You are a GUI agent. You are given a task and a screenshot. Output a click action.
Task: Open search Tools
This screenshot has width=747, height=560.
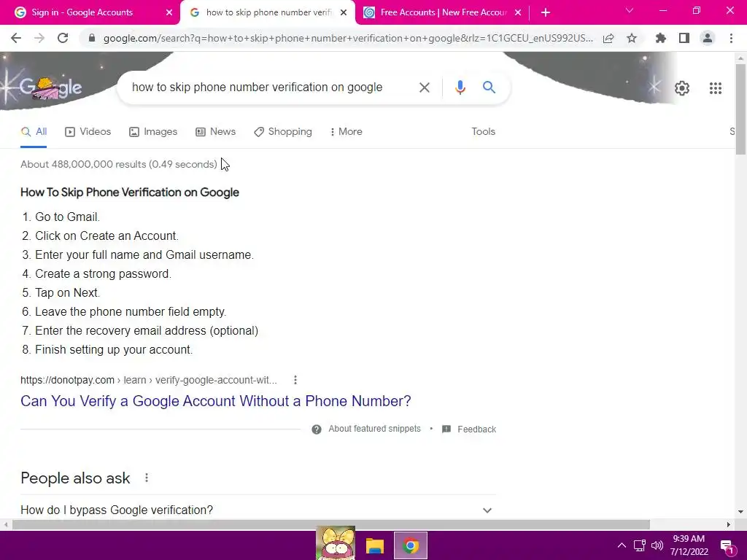[484, 132]
